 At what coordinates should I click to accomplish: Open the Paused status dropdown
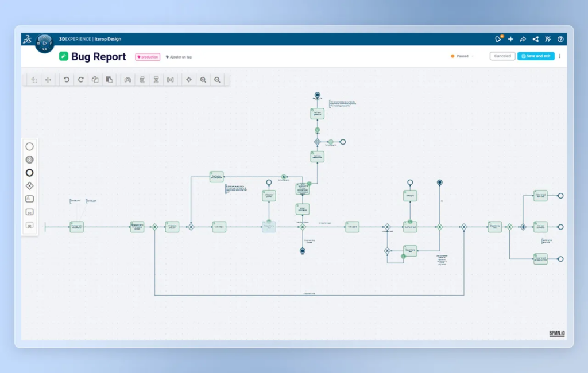[x=462, y=56]
